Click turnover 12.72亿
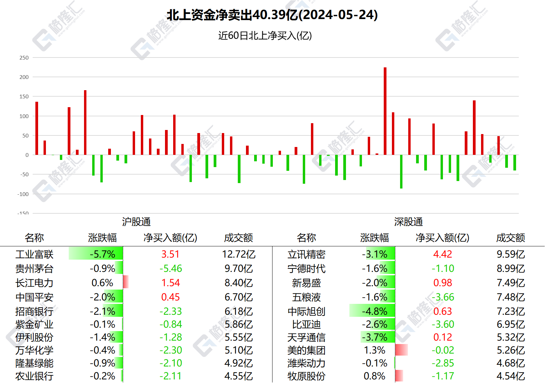The width and height of the screenshot is (545, 392). click(238, 254)
